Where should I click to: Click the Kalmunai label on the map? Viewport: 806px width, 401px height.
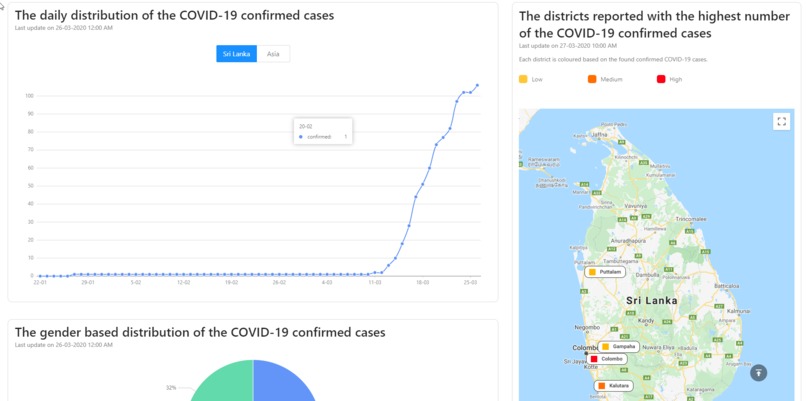(x=739, y=312)
